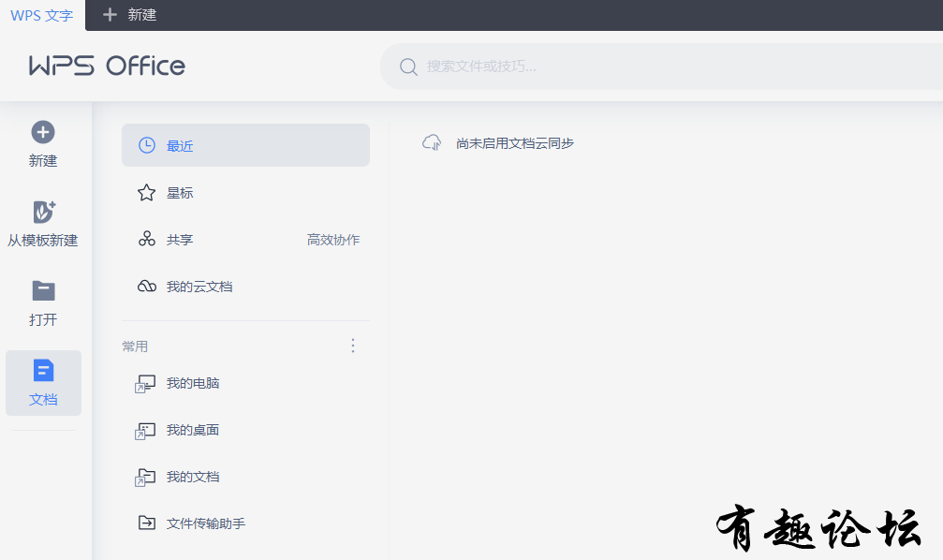Viewport: 943px width, 560px height.
Task: Click the transfer icon beside 文件传输助手
Action: coord(147,523)
